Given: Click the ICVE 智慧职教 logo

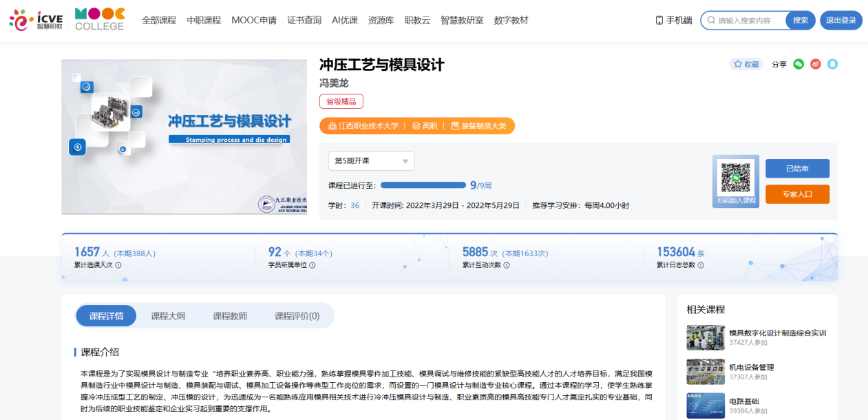Looking at the screenshot, I should click(x=35, y=20).
